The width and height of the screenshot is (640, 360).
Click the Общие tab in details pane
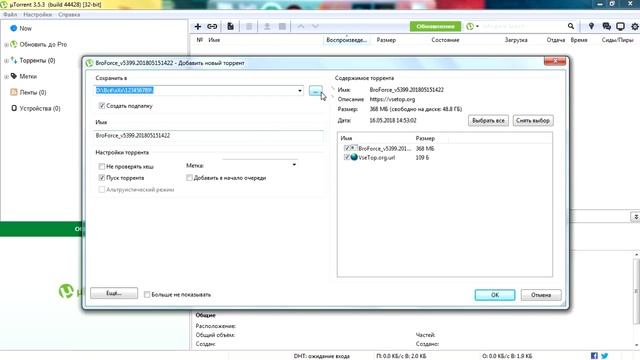205,315
